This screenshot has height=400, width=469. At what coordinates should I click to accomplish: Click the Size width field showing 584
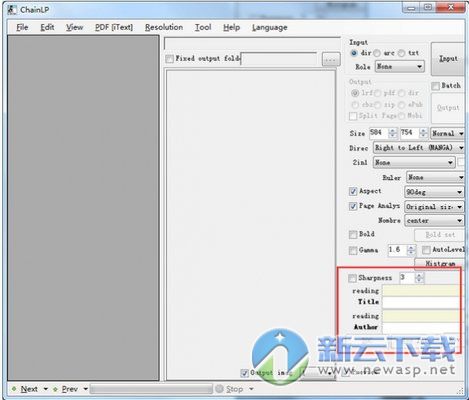tap(378, 133)
